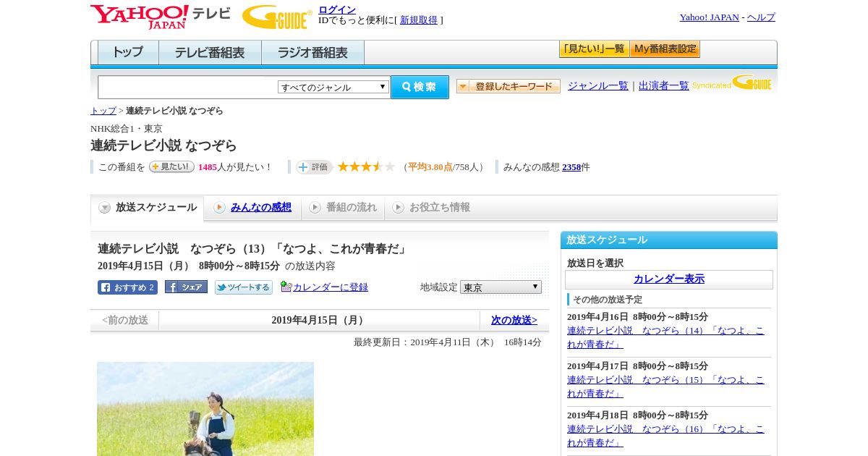Click the 放送スケジュール sidebar header
Screen dimensions: 868x456
coord(669,240)
